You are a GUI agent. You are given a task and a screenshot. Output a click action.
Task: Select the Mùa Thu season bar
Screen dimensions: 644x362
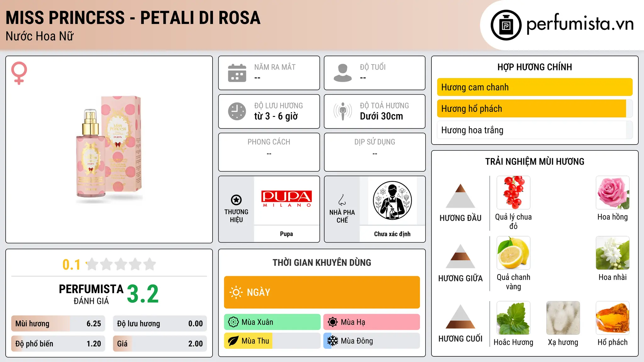272,341
